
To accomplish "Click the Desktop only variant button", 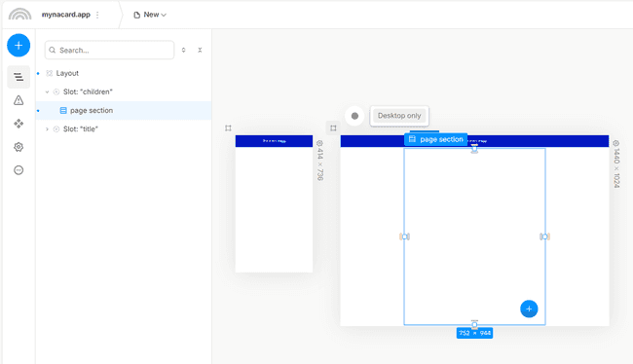I will (x=399, y=116).
